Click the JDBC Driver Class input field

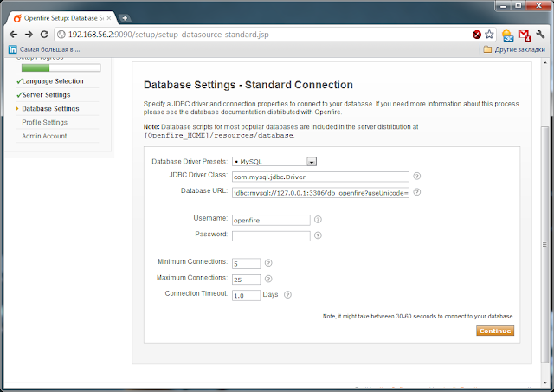click(320, 177)
